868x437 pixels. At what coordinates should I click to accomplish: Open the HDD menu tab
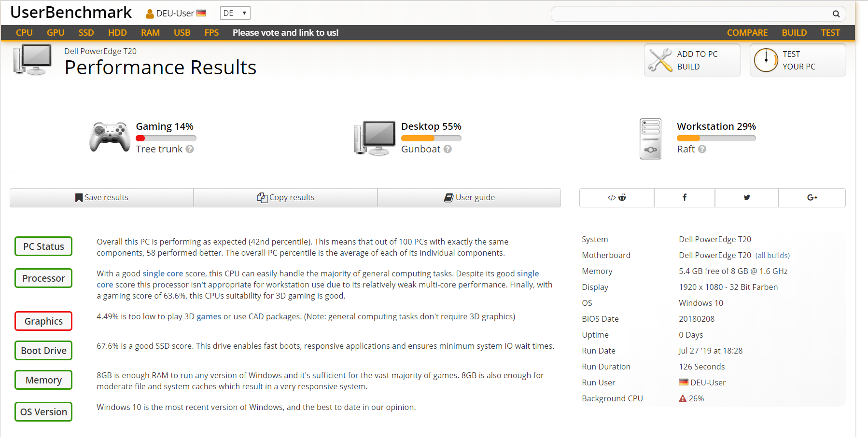(117, 33)
